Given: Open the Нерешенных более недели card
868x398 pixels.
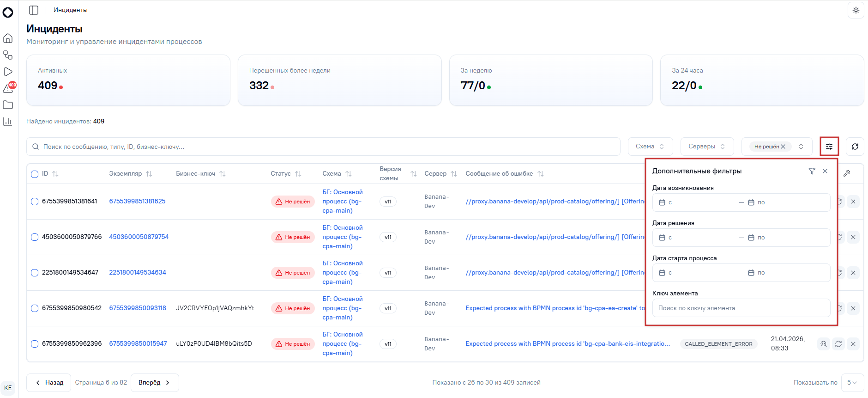Looking at the screenshot, I should pos(340,80).
